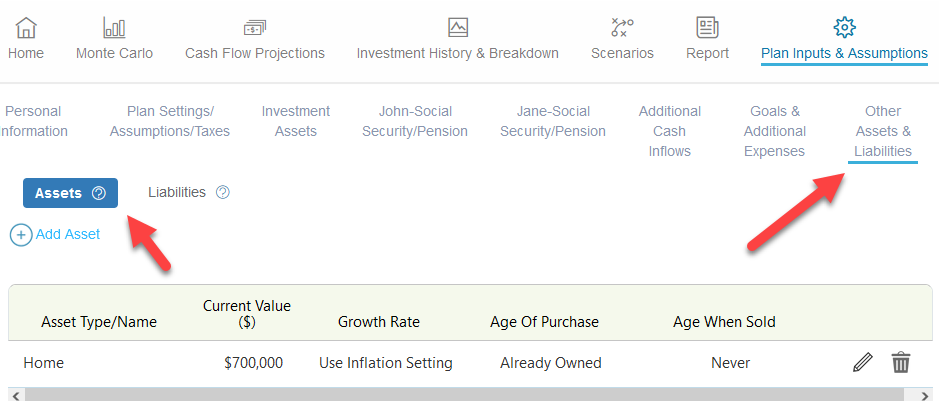The height and width of the screenshot is (401, 939).
Task: Click the plus circle to add asset
Action: tap(21, 235)
